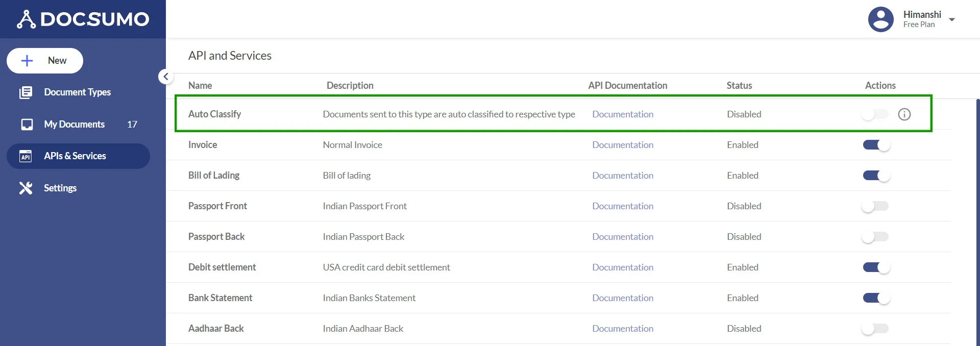
Task: Enable the Auto Classify toggle
Action: tap(875, 114)
